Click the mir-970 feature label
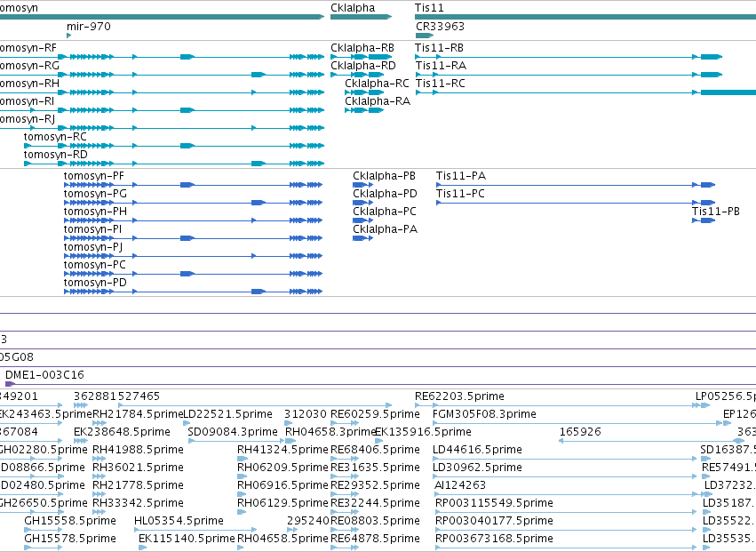 click(89, 26)
